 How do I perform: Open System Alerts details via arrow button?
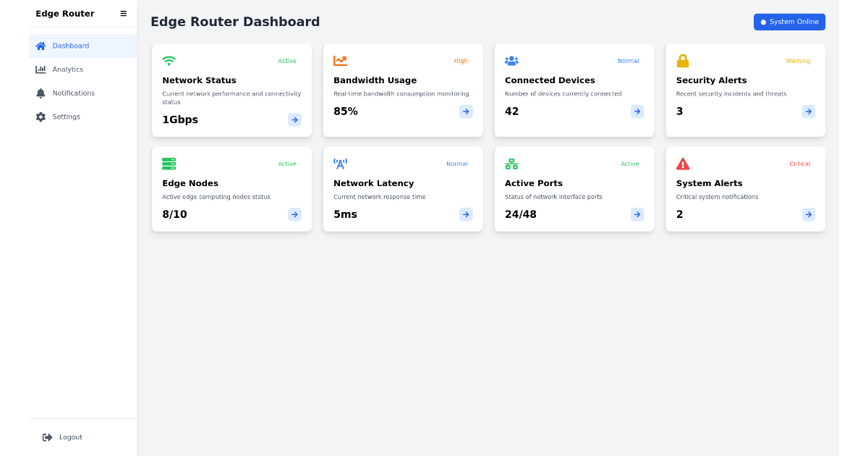click(x=808, y=214)
